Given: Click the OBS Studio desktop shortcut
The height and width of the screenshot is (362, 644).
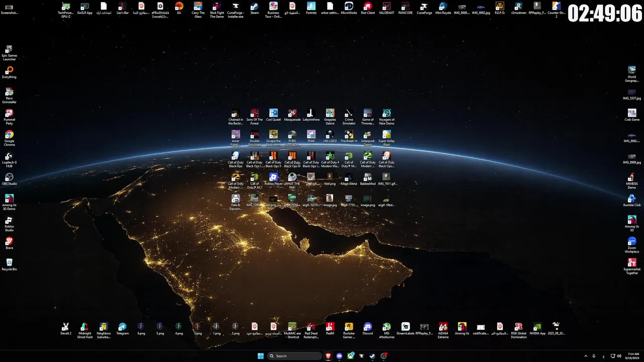Looking at the screenshot, I should 9,179.
